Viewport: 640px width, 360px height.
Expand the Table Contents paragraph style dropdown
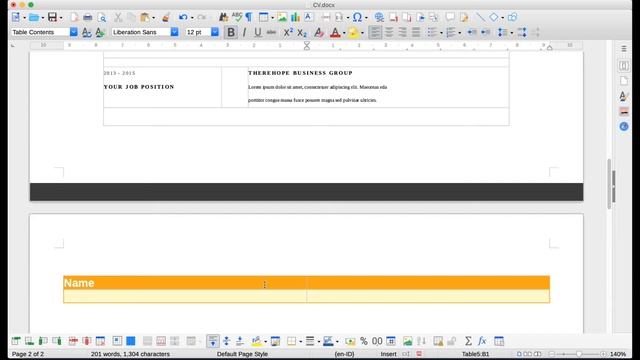(x=73, y=32)
